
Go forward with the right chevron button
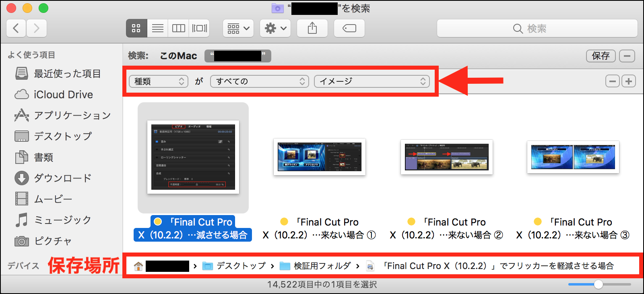pyautogui.click(x=37, y=28)
